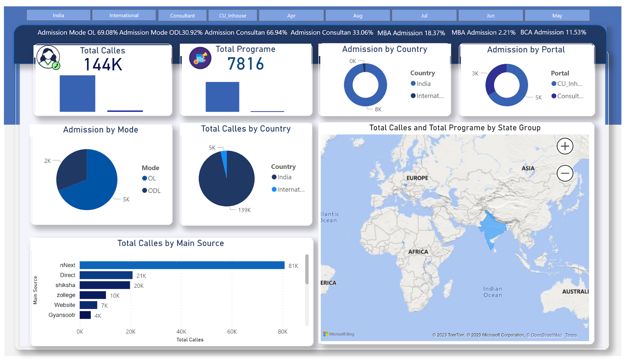Select the Gyansootr bar in Main Source chart
Image resolution: width=627 pixels, height=364 pixels.
[x=85, y=315]
